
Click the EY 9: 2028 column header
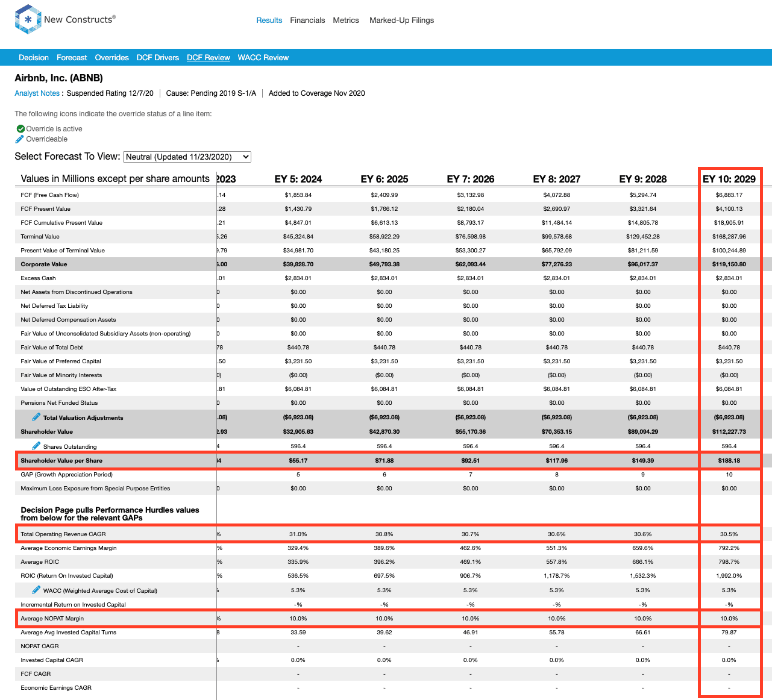tap(643, 179)
